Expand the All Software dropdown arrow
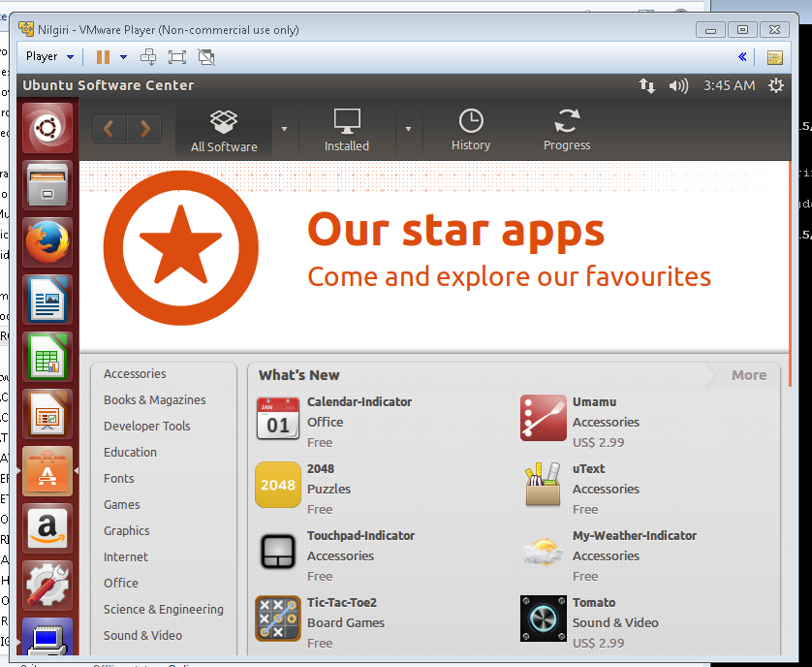 (x=284, y=129)
